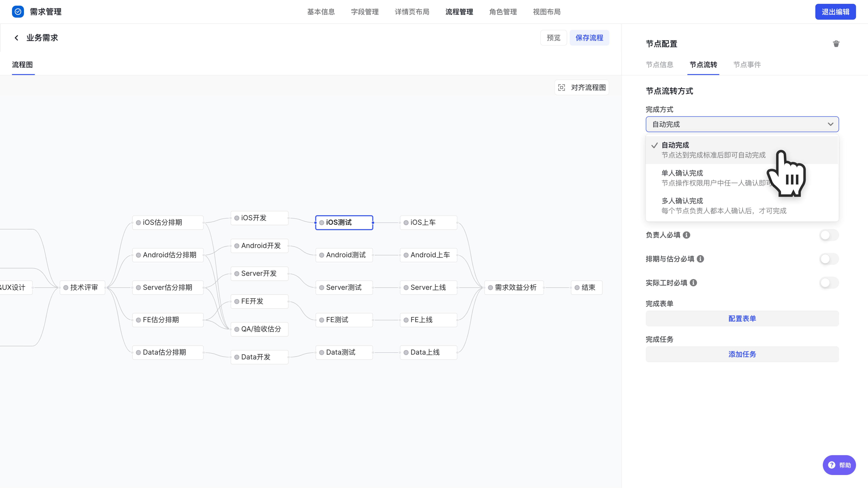
Task: Toggle the 实际工时必填 switch
Action: pyautogui.click(x=829, y=283)
